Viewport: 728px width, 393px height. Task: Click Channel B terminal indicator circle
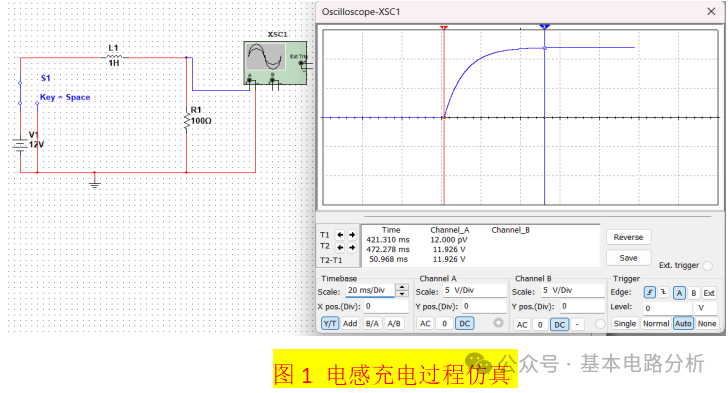[x=600, y=324]
